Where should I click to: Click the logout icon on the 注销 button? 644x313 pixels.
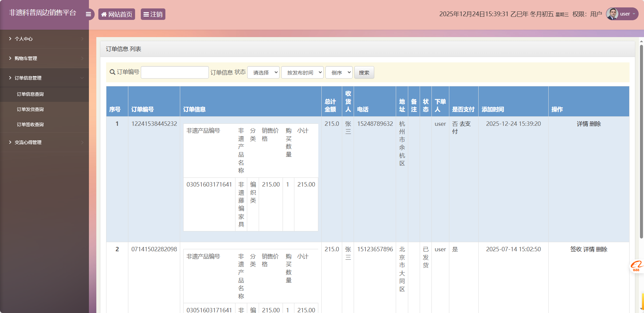[x=146, y=14]
